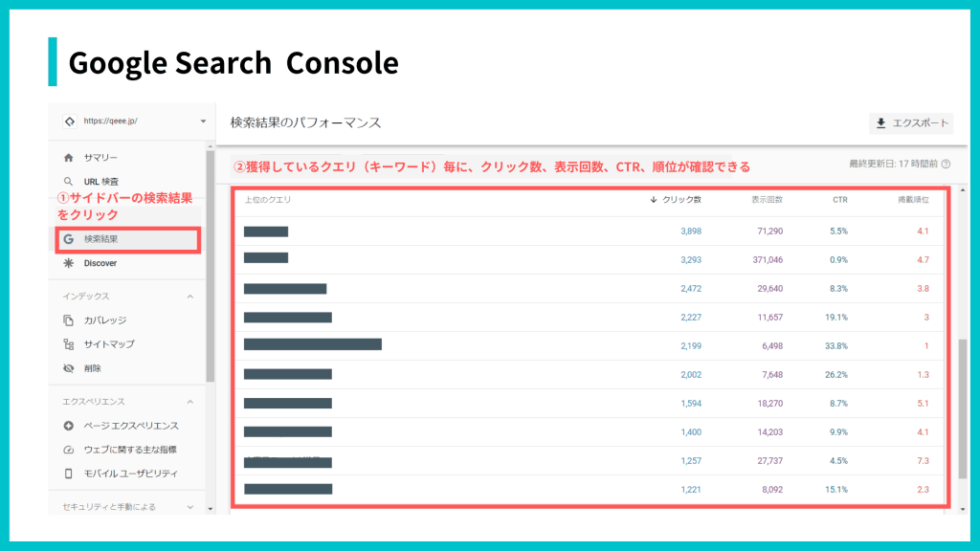Open the https://qeee.jp/ property dropdown
The image size is (980, 551).
[203, 121]
